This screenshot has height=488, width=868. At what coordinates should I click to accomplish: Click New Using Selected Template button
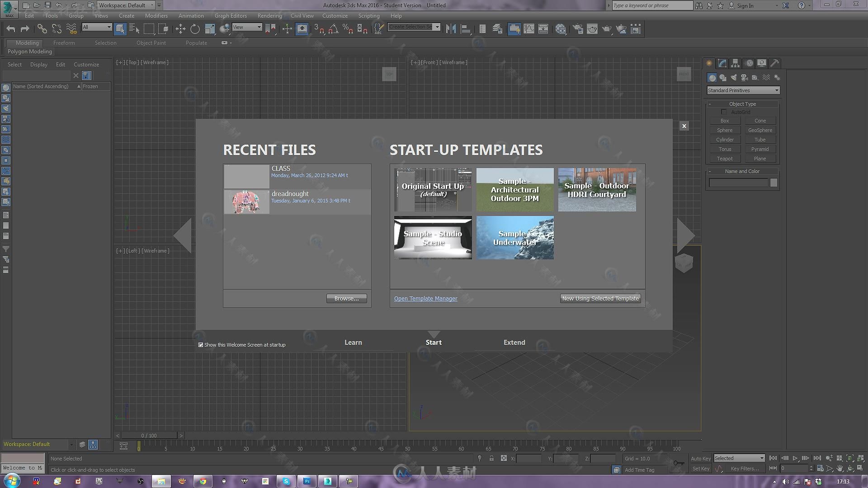pos(600,299)
